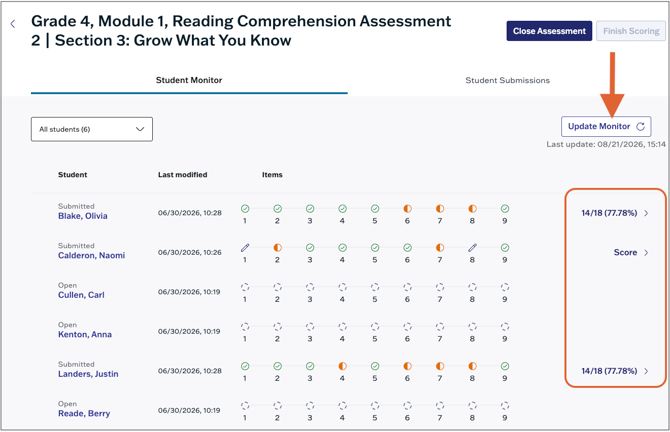Expand Blake, Olivia's 14/18 score chevron
The image size is (670, 432).
[x=646, y=213]
